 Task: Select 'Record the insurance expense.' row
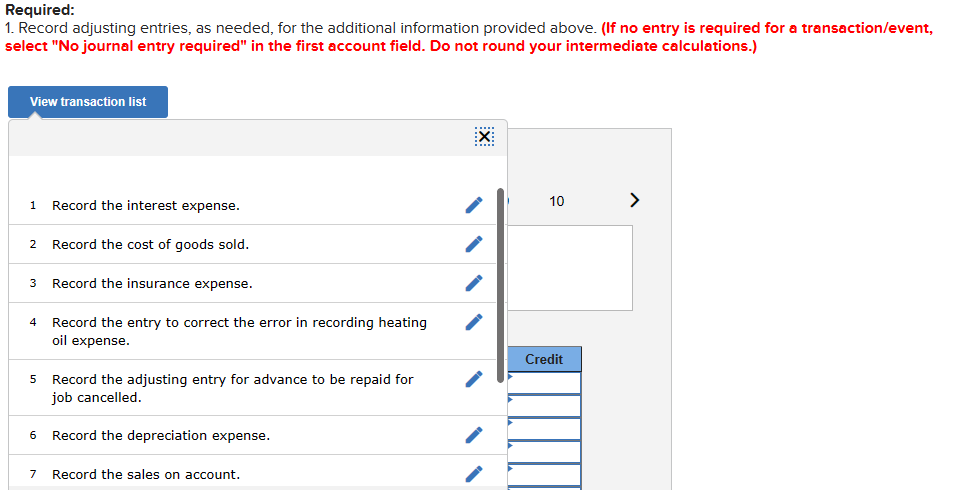[253, 283]
